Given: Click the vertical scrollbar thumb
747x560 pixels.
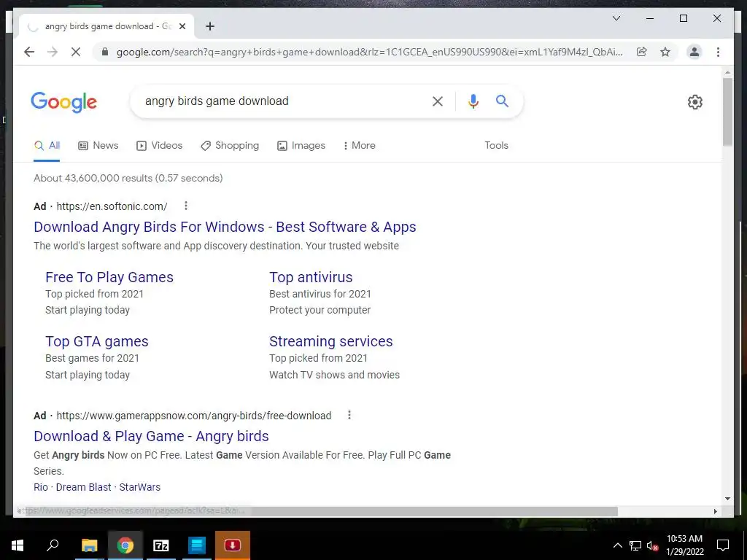Looking at the screenshot, I should click(727, 112).
